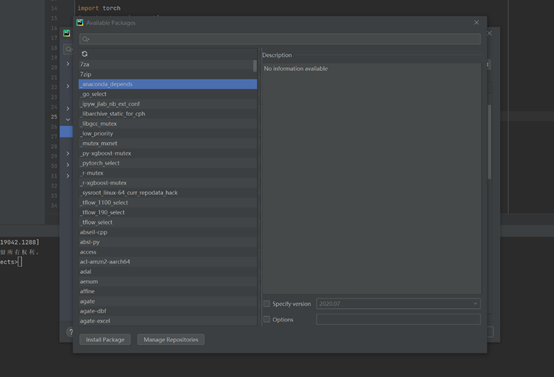554x377 pixels.
Task: Select the _py-xgboost-mutex package
Action: click(167, 153)
